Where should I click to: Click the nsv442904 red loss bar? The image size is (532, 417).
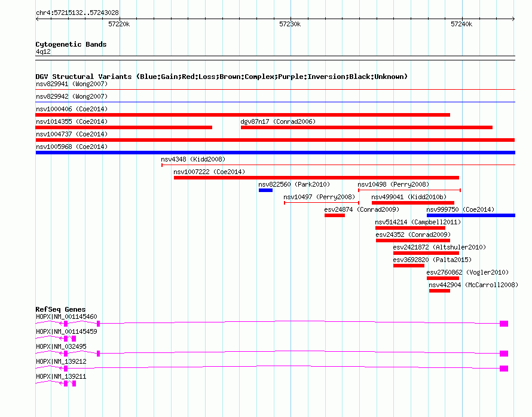point(439,291)
